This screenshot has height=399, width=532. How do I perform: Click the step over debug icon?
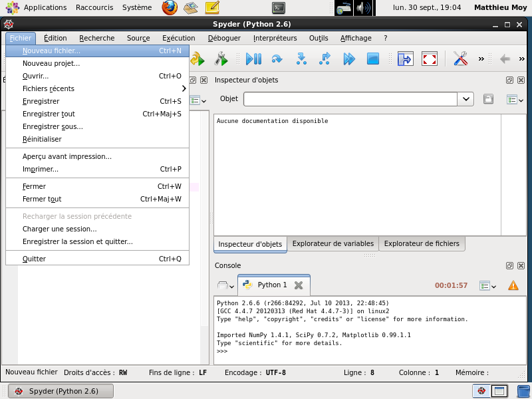tap(277, 59)
